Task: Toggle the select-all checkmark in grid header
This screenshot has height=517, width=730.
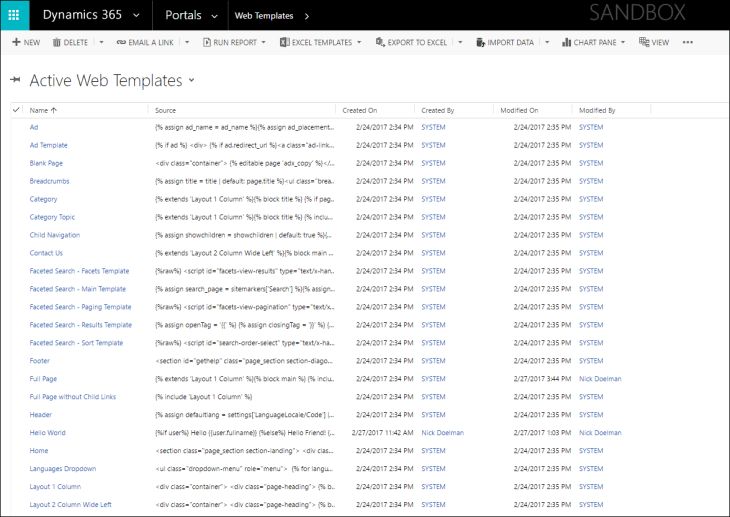Action: [x=16, y=110]
